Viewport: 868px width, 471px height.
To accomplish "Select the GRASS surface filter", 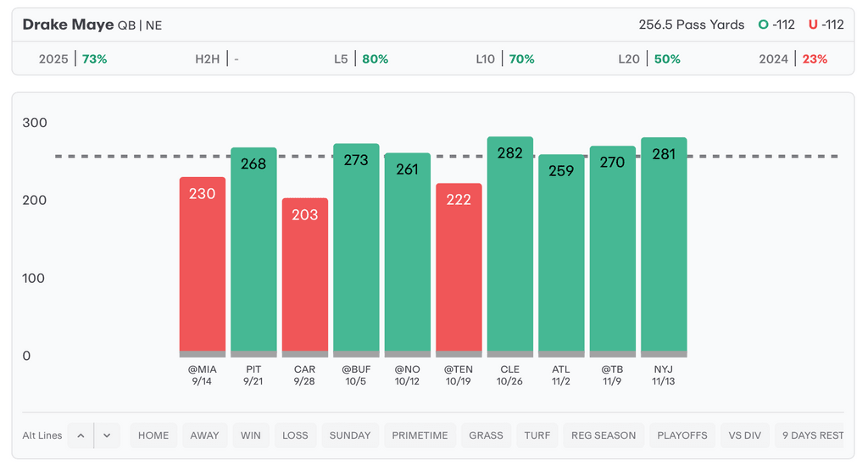I will coord(487,435).
